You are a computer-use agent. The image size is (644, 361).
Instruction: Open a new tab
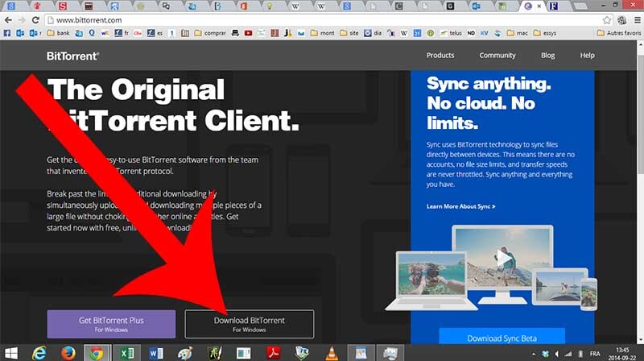[x=580, y=6]
